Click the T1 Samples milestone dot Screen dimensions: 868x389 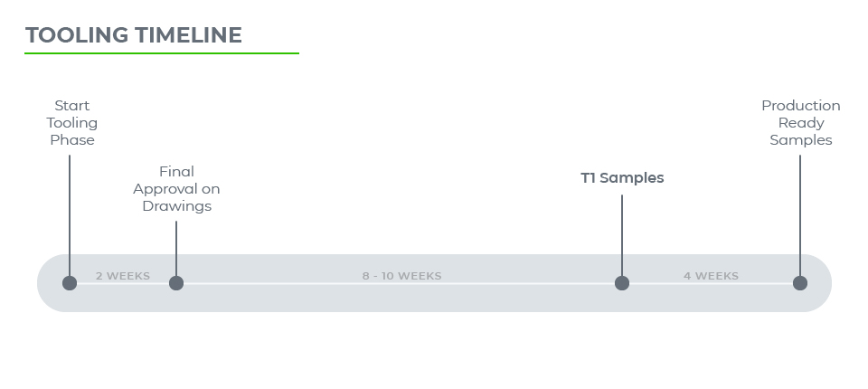[622, 283]
